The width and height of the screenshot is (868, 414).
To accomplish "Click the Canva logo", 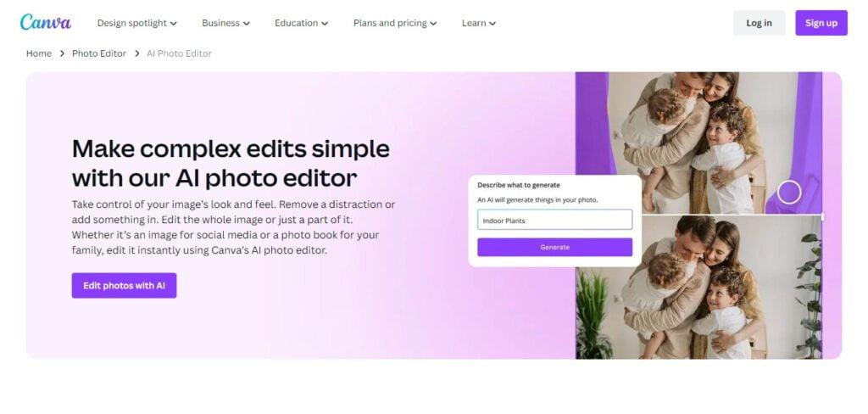I will tap(46, 22).
